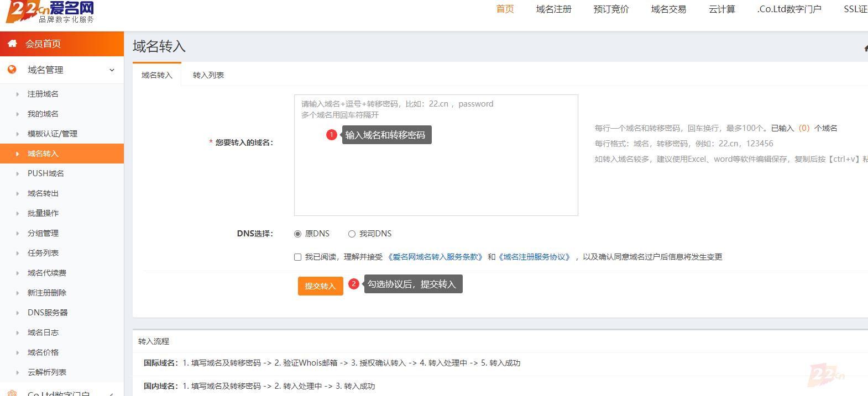868x396 pixels.
Task: Click the red step 1 badge
Action: (332, 135)
